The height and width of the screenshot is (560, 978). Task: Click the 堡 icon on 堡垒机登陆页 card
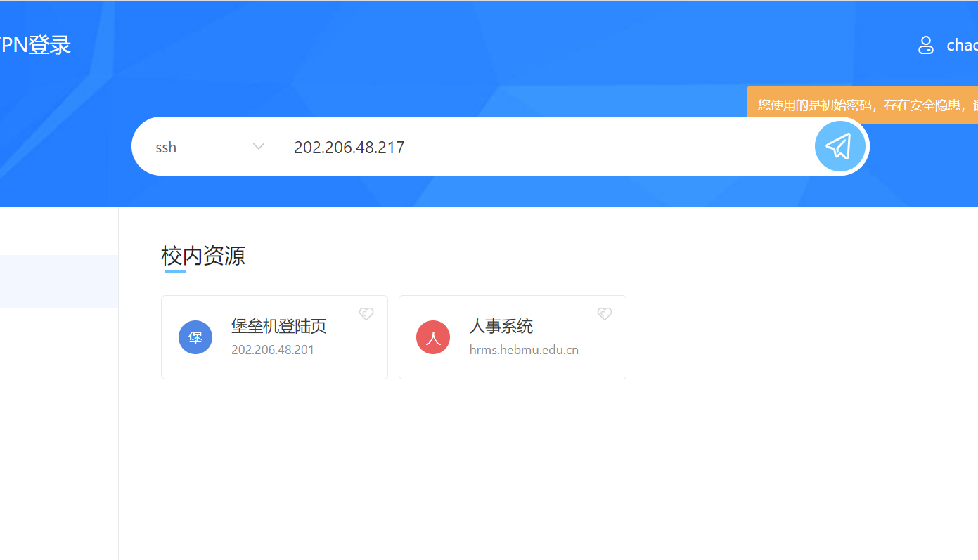pyautogui.click(x=195, y=337)
